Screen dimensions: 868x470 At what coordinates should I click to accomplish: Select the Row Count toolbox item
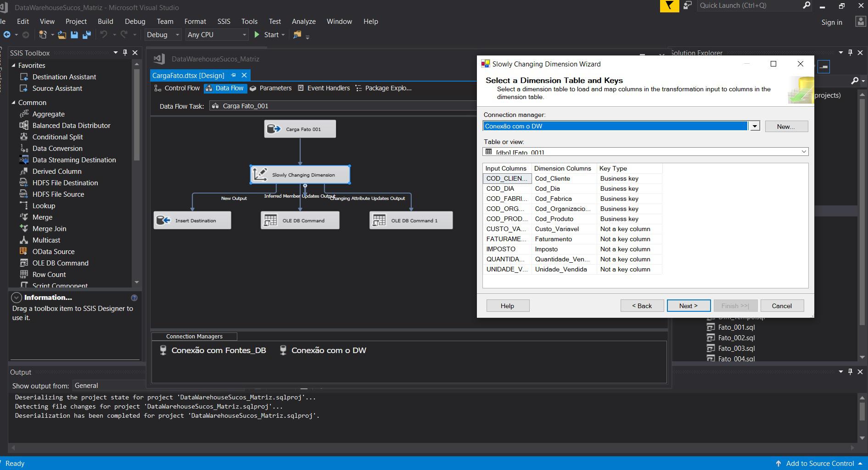point(49,275)
